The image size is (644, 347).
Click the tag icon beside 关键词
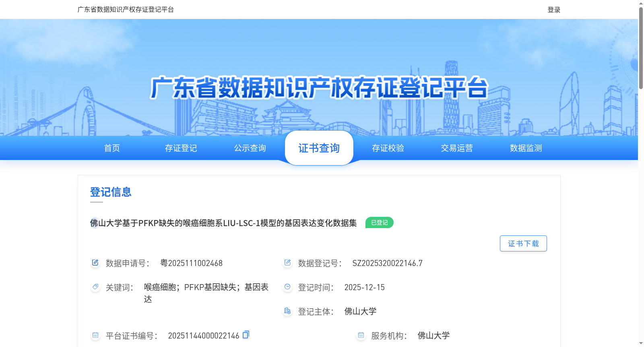(x=95, y=287)
